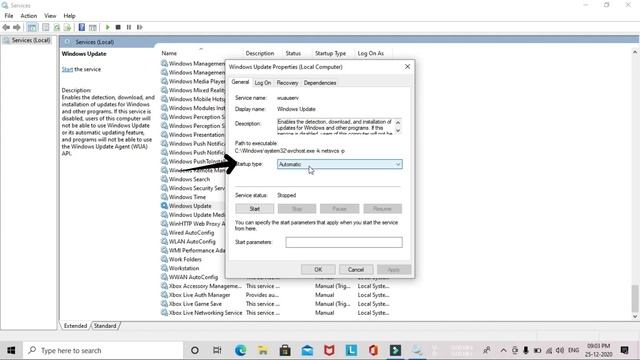Open the Office app from the taskbar
640x360 pixels.
[x=373, y=350]
